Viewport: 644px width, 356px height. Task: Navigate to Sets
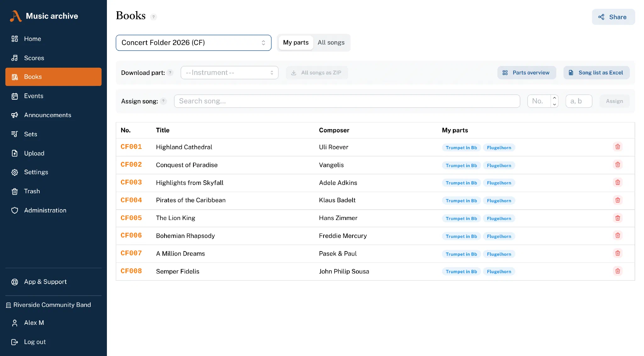[53, 134]
